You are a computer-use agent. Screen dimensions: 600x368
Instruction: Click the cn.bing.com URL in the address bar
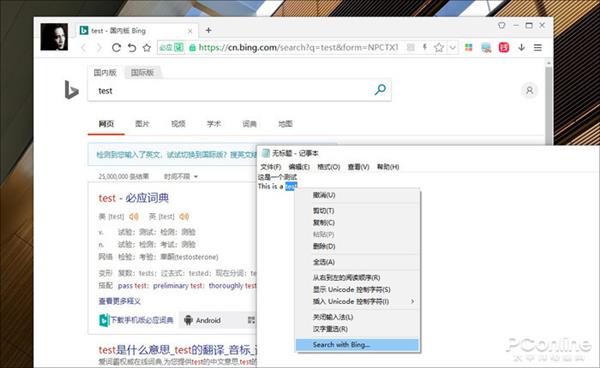coord(298,47)
